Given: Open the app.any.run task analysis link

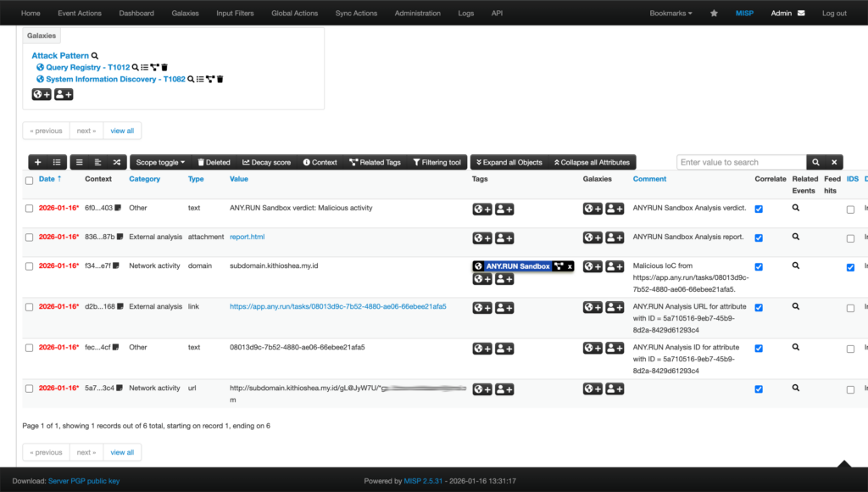Looking at the screenshot, I should 337,306.
